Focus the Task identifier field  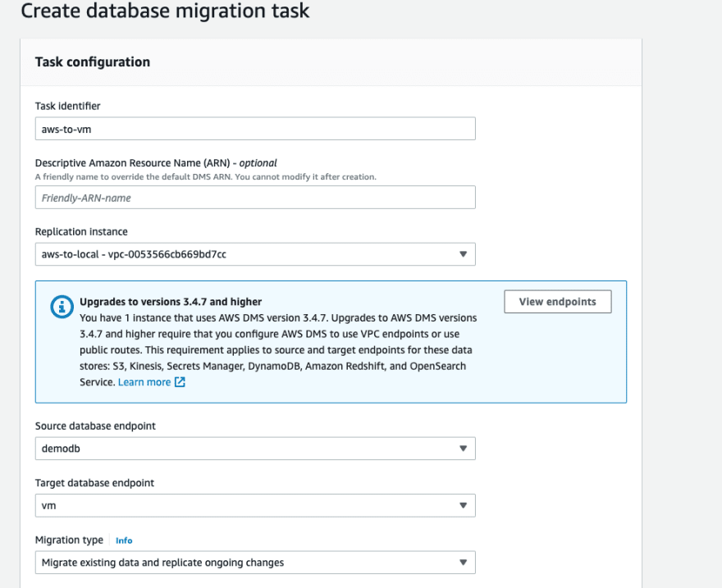coord(255,129)
